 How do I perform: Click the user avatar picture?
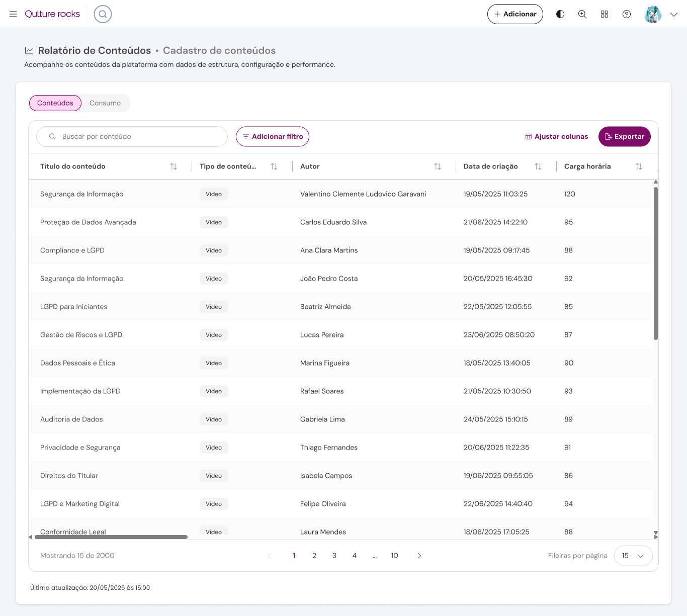(x=653, y=14)
